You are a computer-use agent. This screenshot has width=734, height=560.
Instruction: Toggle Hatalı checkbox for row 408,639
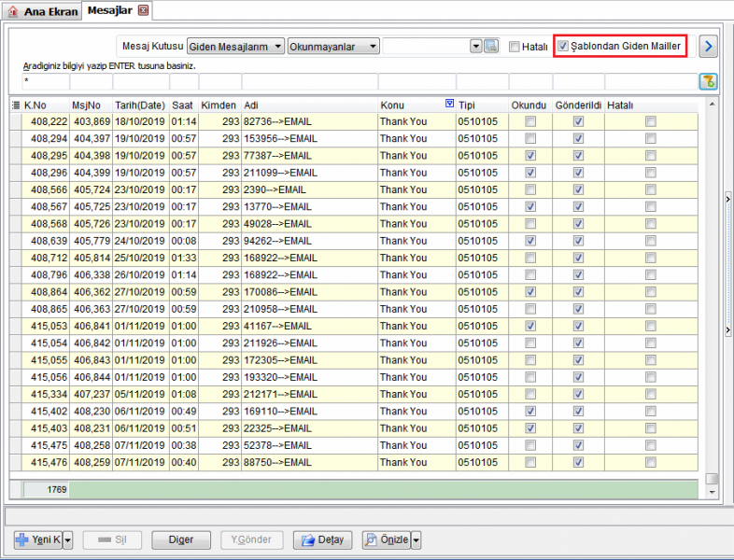click(651, 241)
